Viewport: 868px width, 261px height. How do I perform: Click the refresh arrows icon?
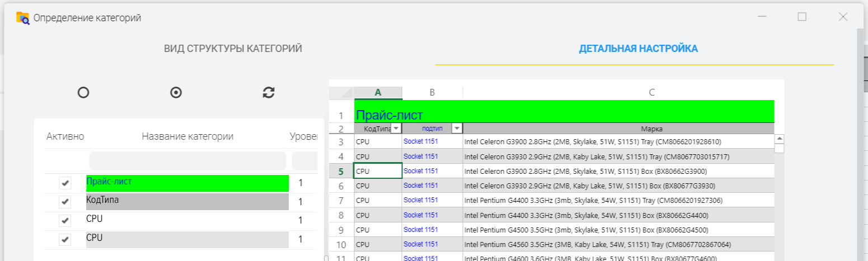pos(269,93)
